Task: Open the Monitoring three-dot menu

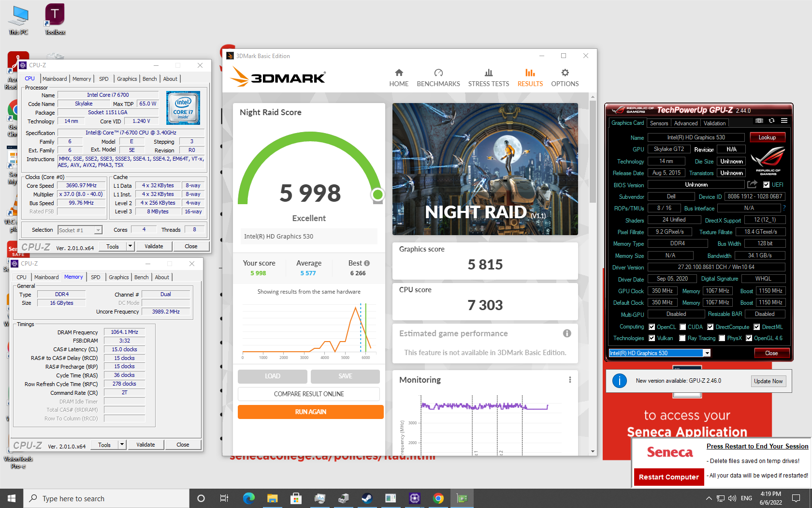Action: point(570,380)
